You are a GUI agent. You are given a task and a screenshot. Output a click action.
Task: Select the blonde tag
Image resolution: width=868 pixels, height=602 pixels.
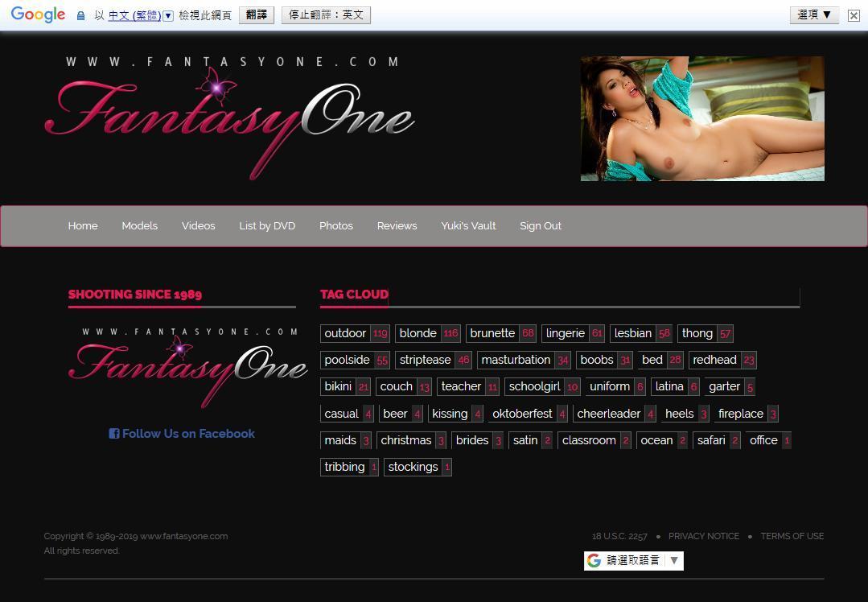(428, 333)
